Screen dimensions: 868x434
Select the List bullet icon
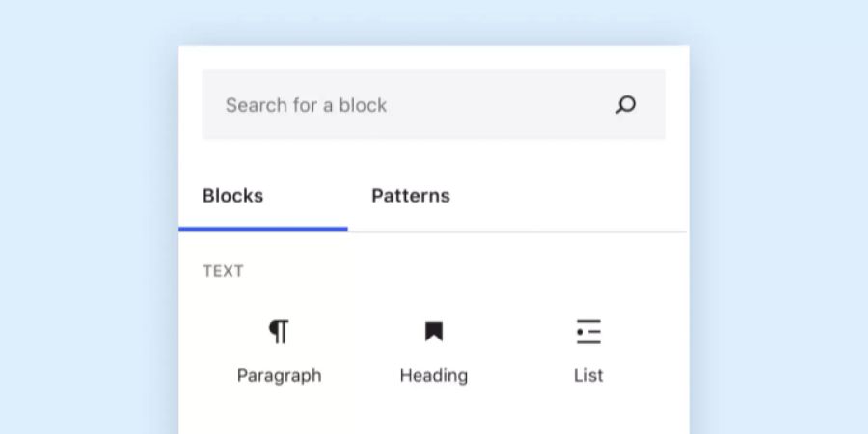[x=588, y=332]
